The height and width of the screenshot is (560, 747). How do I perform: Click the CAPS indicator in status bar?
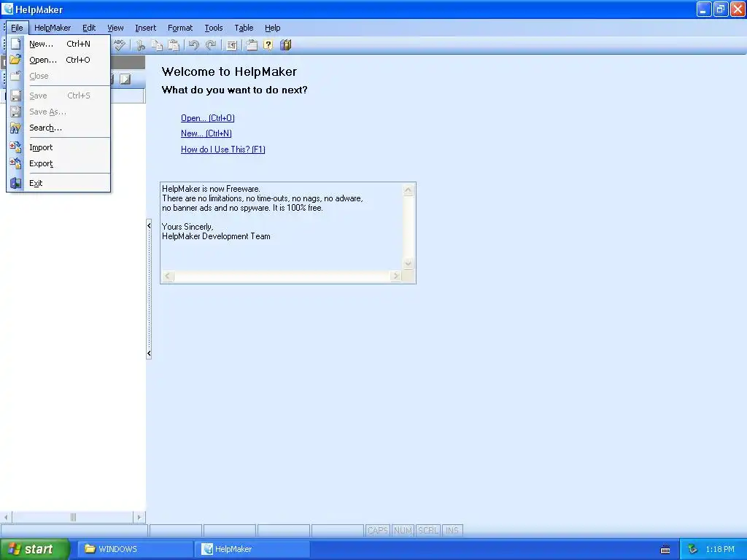point(378,531)
